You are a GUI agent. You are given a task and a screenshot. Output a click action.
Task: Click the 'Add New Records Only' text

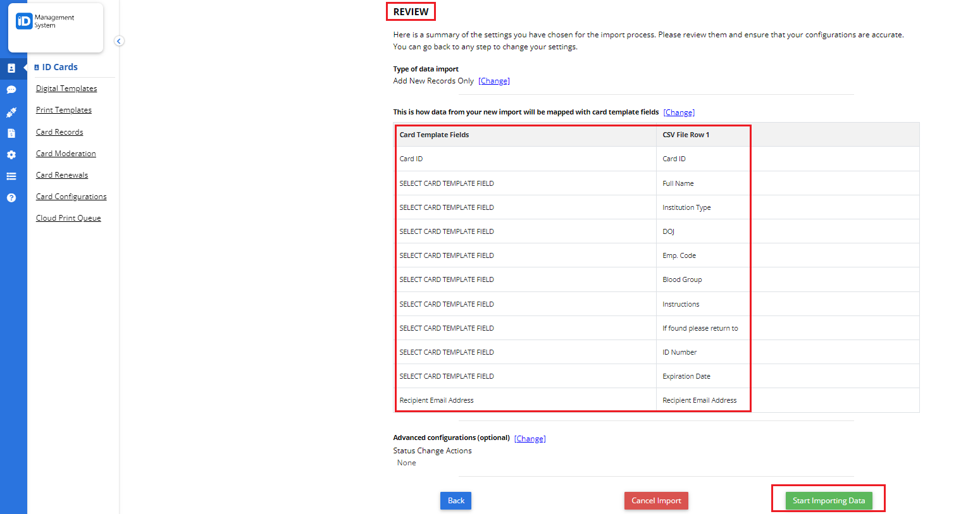tap(433, 81)
